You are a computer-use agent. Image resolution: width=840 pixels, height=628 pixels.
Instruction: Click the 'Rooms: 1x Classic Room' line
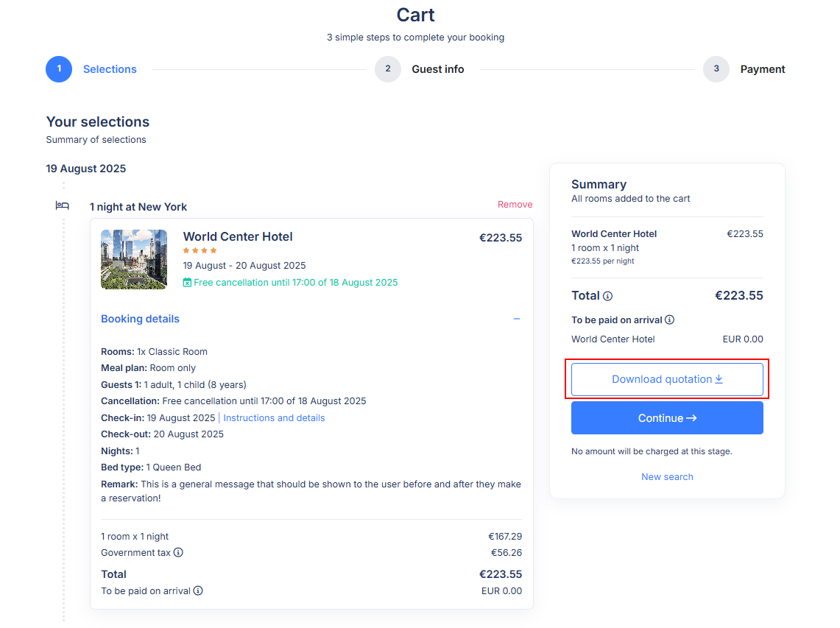click(155, 351)
